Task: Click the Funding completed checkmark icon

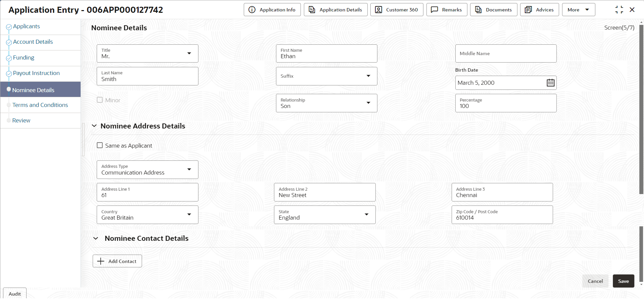Action: (x=9, y=58)
